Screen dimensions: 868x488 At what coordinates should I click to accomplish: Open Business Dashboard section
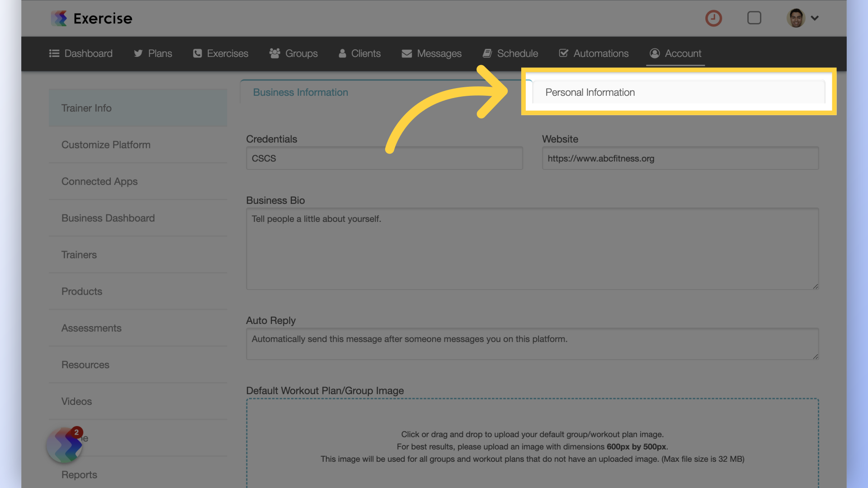[x=138, y=218]
